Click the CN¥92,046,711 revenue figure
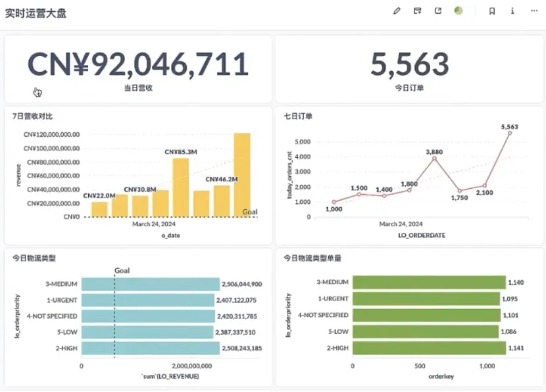The height and width of the screenshot is (392, 546). click(x=138, y=64)
